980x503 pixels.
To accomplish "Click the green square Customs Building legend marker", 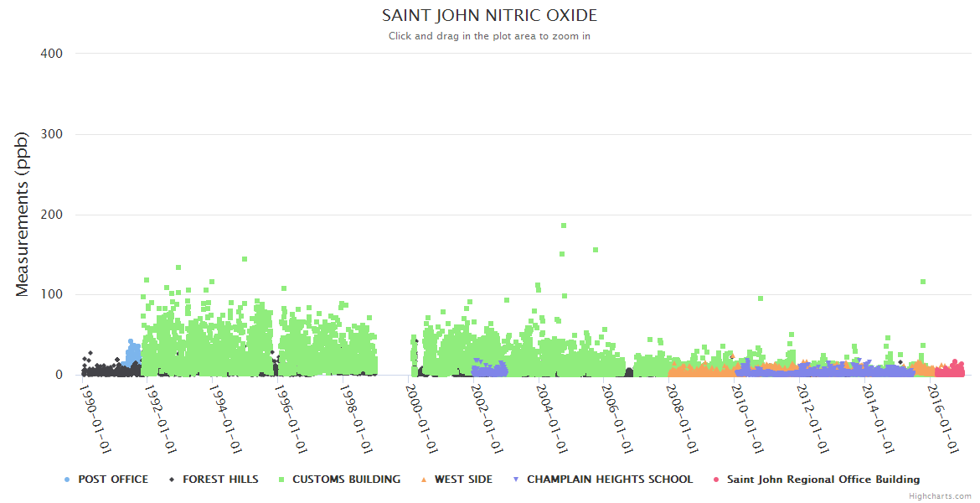I will pos(281,480).
